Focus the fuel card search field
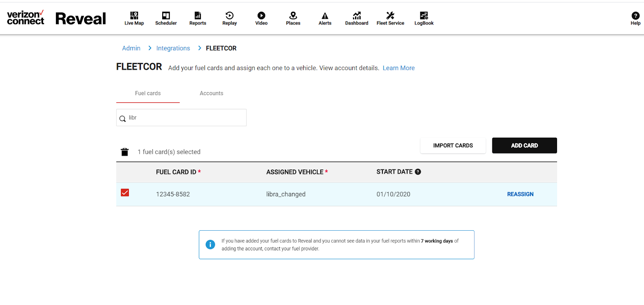Image resolution: width=644 pixels, height=305 pixels. (182, 118)
